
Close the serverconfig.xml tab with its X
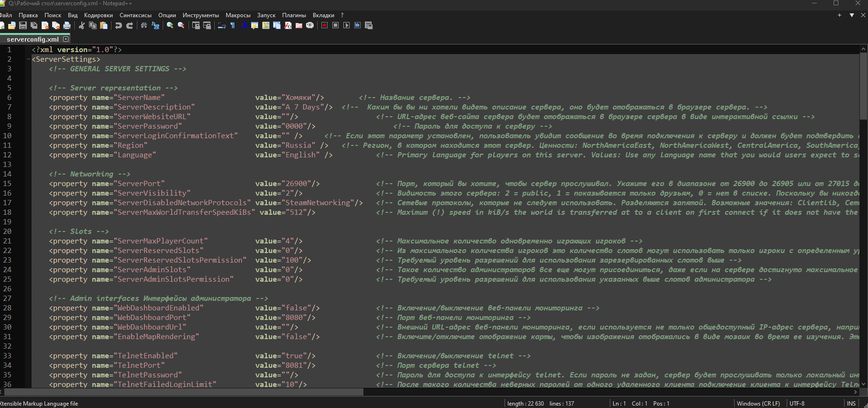pos(66,39)
